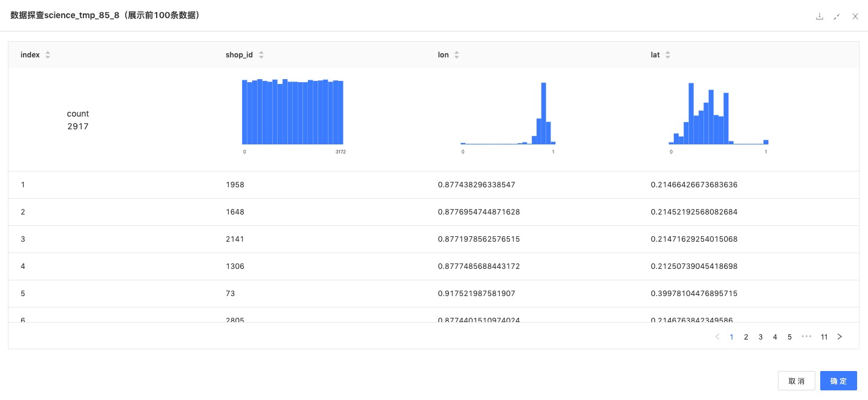The width and height of the screenshot is (868, 400).
Task: Go to the next page arrow
Action: pyautogui.click(x=840, y=337)
